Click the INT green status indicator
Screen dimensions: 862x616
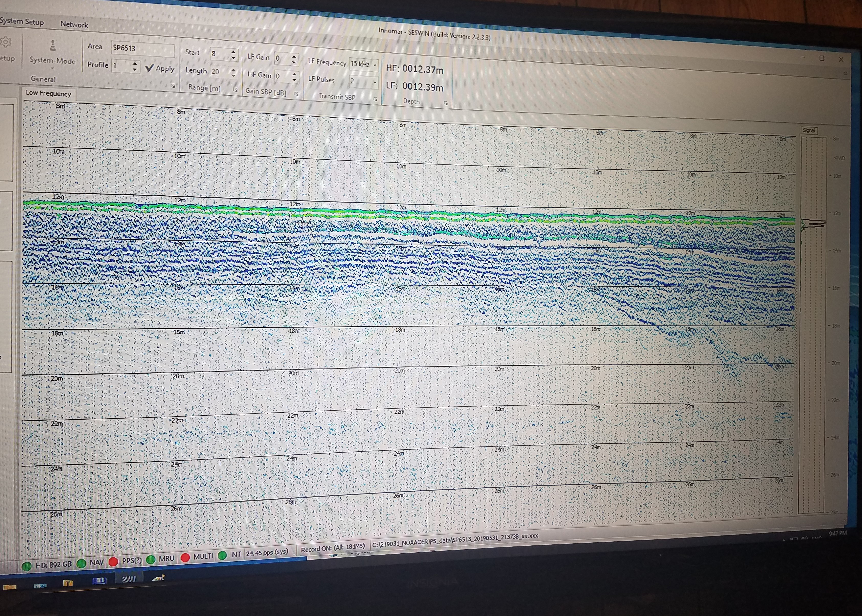tap(222, 555)
